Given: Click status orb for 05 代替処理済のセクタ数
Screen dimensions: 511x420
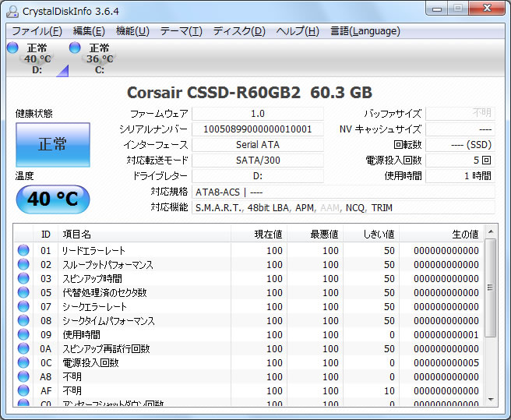Looking at the screenshot, I should click(x=23, y=292).
